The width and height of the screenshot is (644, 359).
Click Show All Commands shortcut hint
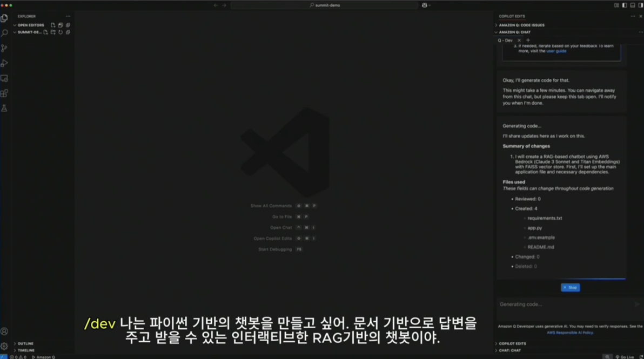coord(284,206)
